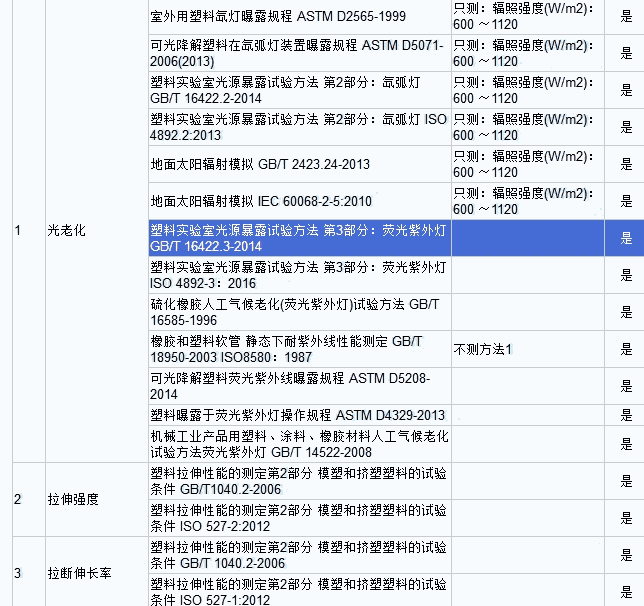Click the GB/T 16422.2-2014 xenon arc entry
644x606 pixels.
tap(298, 90)
